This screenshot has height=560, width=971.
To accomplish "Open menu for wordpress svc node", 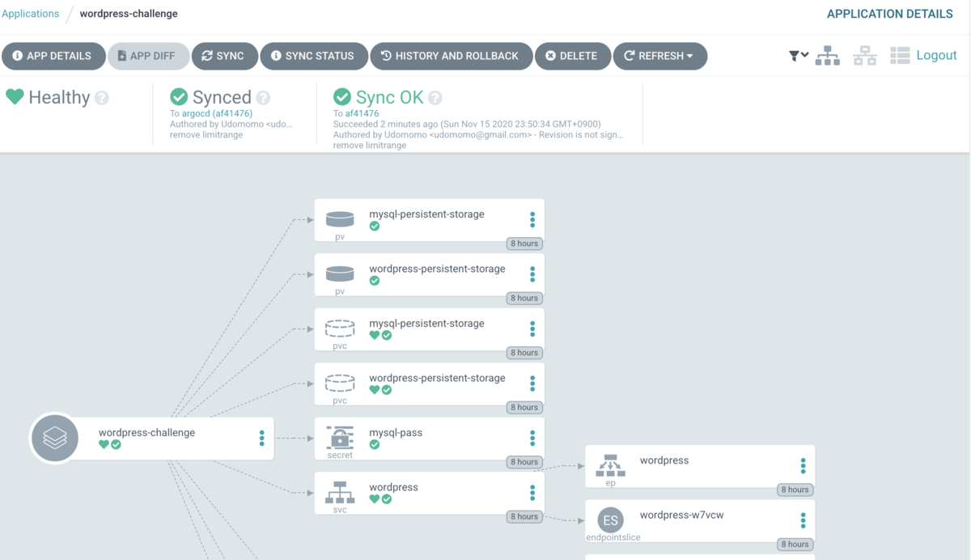I will (532, 493).
